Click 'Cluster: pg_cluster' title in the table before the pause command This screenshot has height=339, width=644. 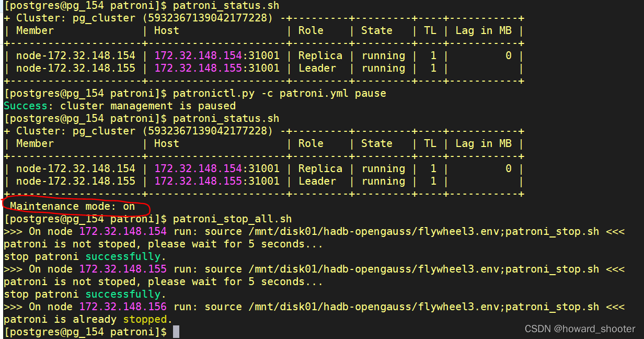[x=76, y=18]
